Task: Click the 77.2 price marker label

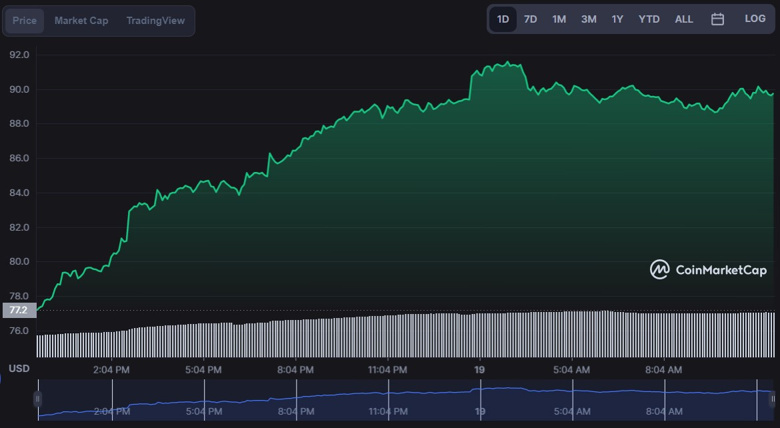Action: tap(19, 310)
